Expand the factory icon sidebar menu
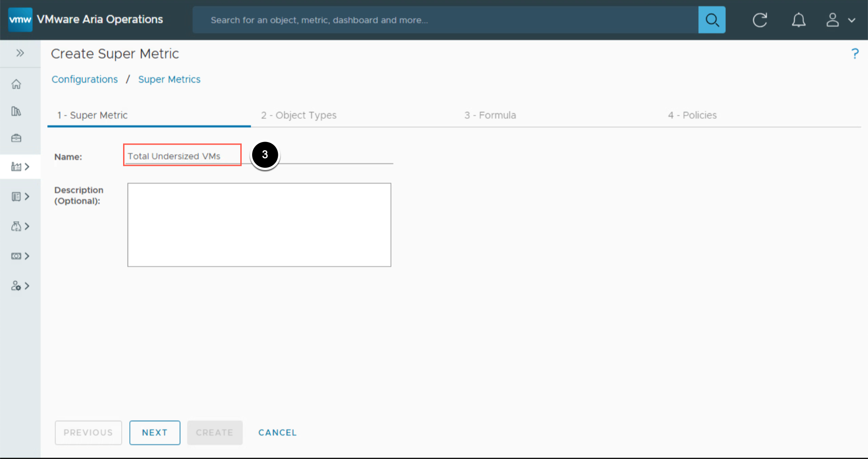The width and height of the screenshot is (868, 459). 20,167
